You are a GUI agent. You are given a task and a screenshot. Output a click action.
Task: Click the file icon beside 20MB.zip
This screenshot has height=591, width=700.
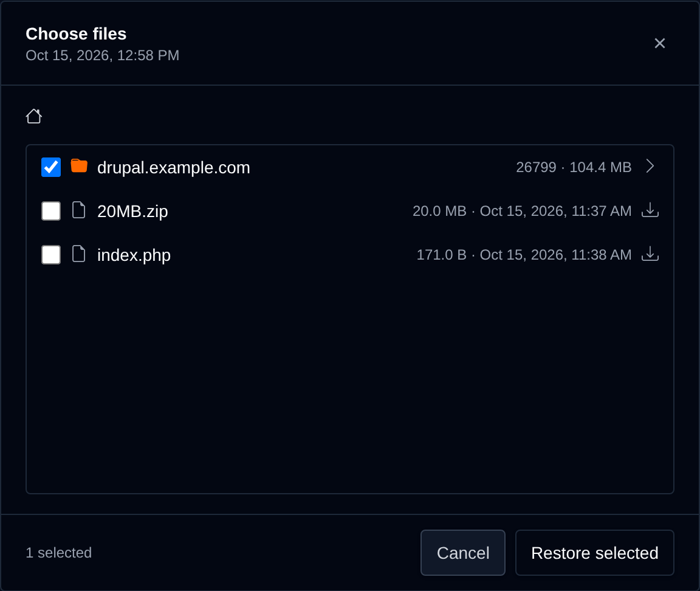tap(78, 210)
